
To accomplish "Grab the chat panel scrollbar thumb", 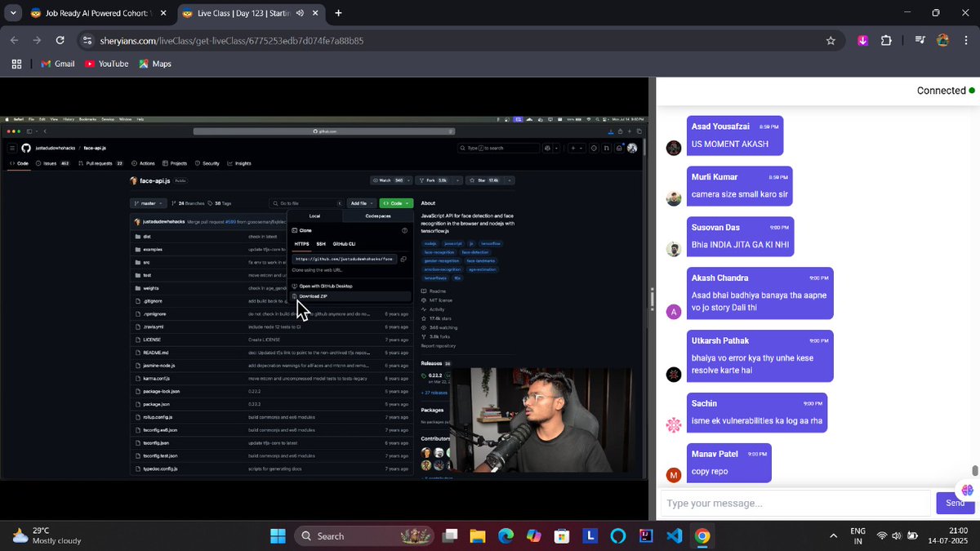I will point(974,472).
